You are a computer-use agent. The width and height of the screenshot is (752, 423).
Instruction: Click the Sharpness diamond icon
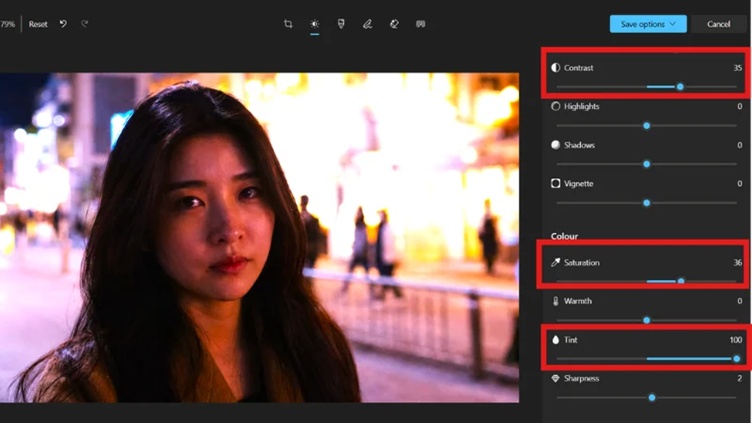[x=555, y=378]
